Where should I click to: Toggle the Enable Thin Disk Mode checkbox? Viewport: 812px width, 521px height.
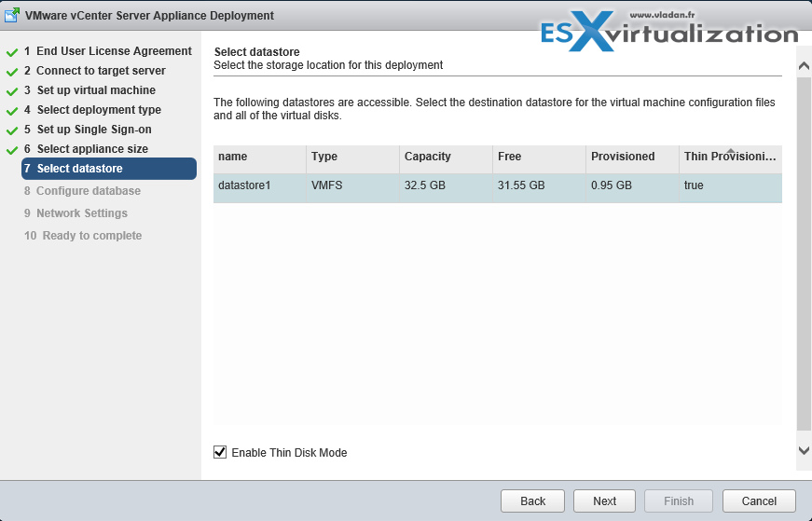[220, 452]
